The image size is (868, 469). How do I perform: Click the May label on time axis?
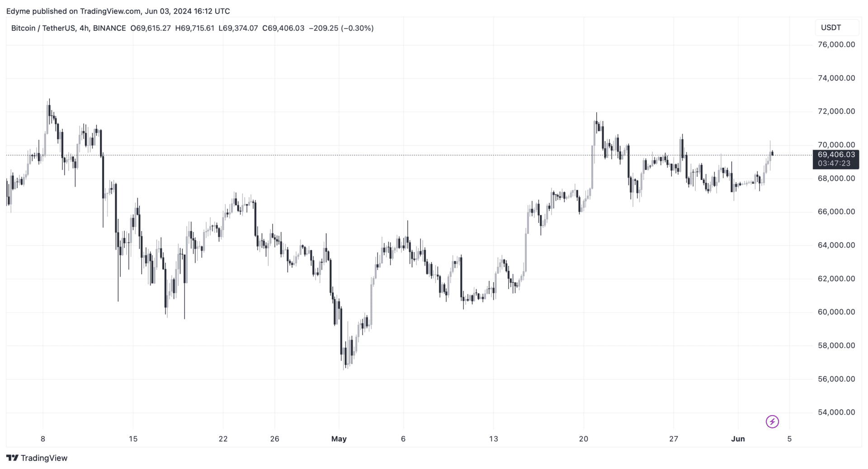tap(339, 439)
